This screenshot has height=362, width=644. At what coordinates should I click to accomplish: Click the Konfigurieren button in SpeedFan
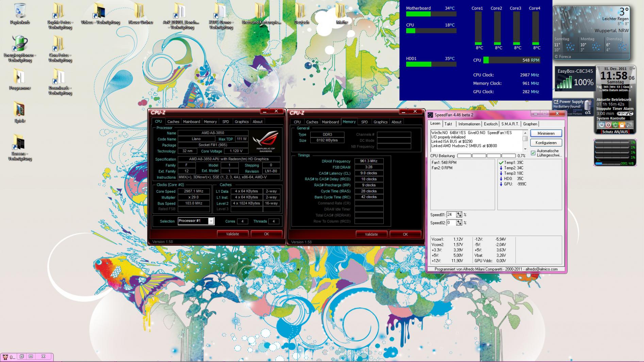546,143
